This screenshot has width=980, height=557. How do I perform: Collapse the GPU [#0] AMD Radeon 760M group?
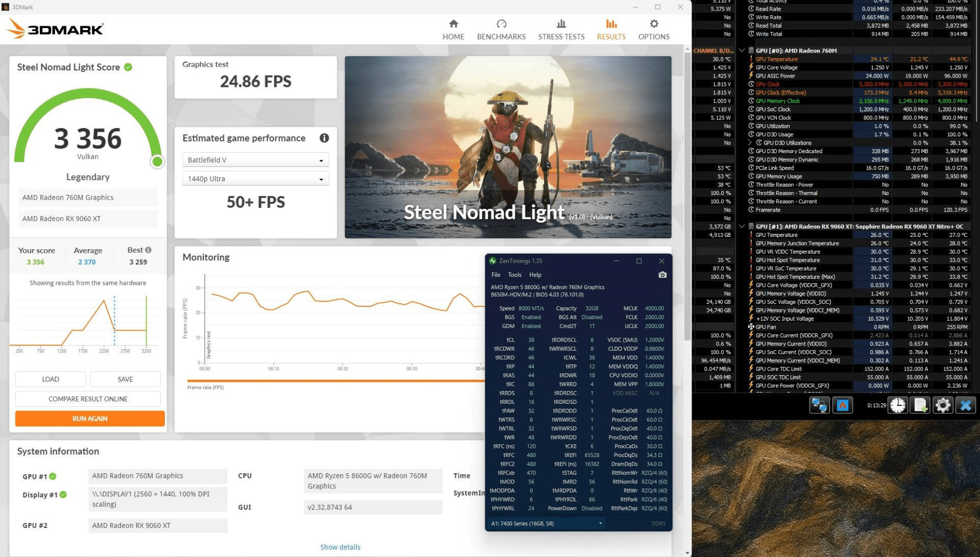(x=742, y=51)
